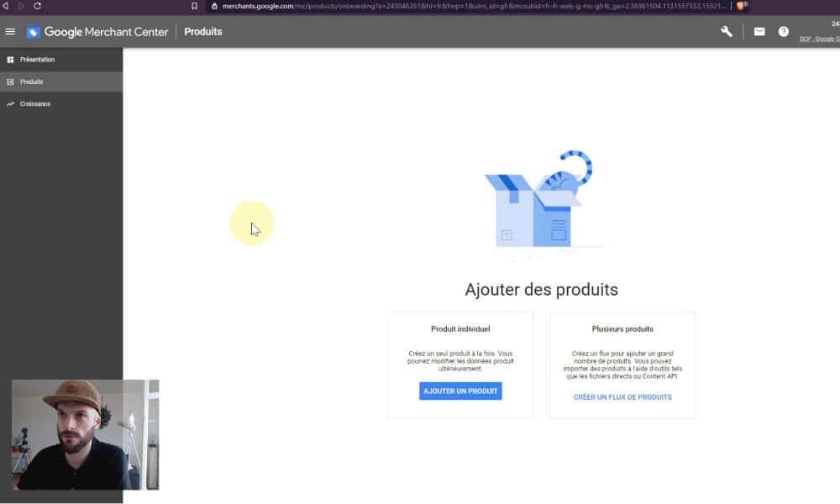The height and width of the screenshot is (504, 840).
Task: Reload the page with the refresh icon
Action: click(x=38, y=6)
